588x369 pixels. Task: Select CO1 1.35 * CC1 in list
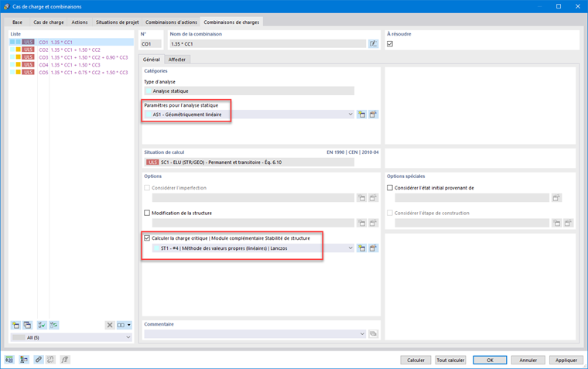(71, 42)
